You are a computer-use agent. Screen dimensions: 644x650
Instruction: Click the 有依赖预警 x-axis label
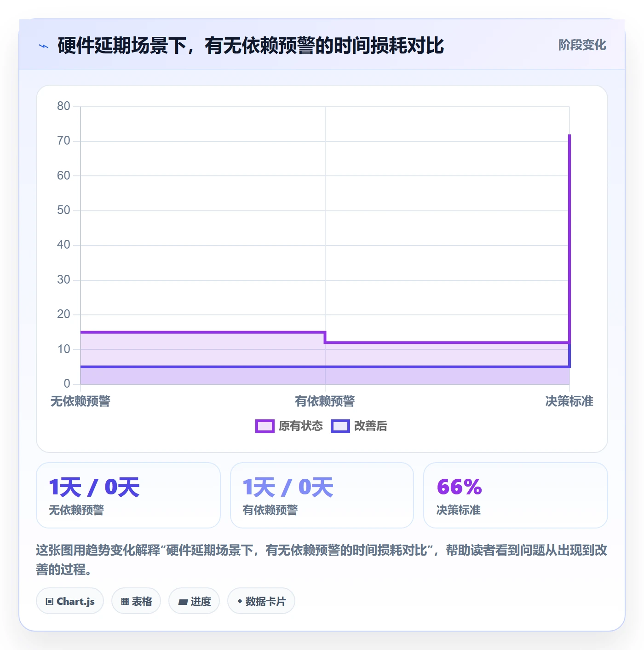pos(325,401)
